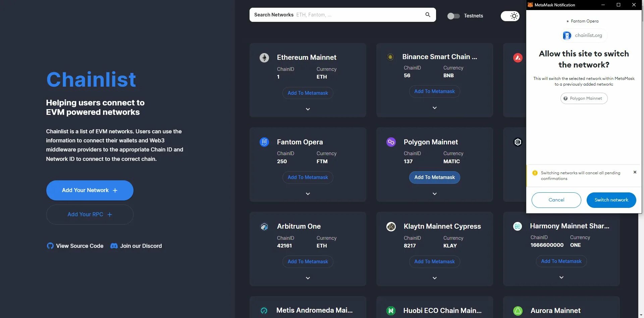Image resolution: width=644 pixels, height=318 pixels.
Task: Expand Klaytn Mainnet Cypress card details
Action: [x=435, y=278]
